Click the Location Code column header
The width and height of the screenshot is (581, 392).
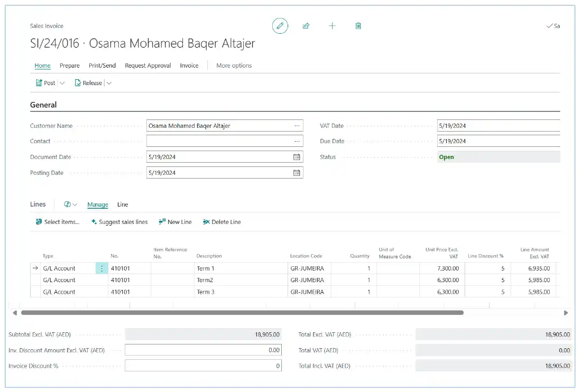pos(306,256)
